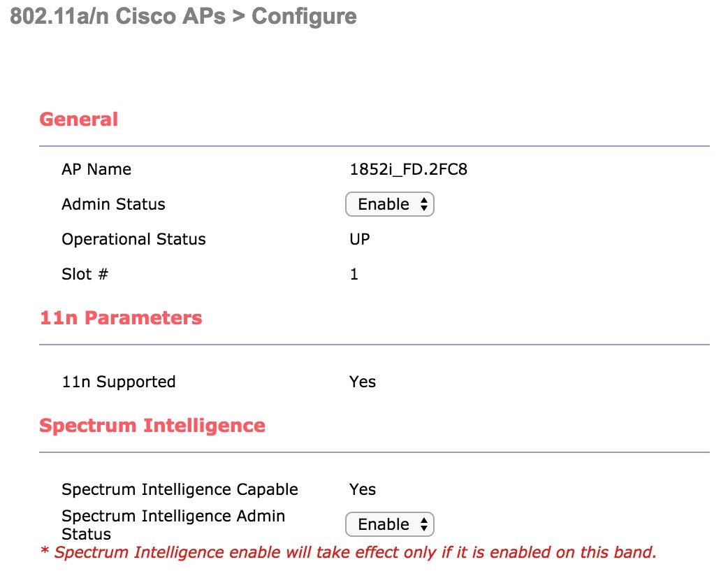The width and height of the screenshot is (728, 576).
Task: Click the Spectrum Intelligence Capable label
Action: [x=180, y=489]
